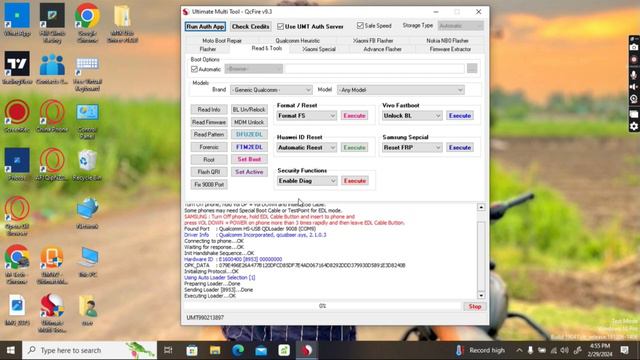This screenshot has height=360, width=640.
Task: Open the Control Panel desktop icon
Action: [x=87, y=120]
